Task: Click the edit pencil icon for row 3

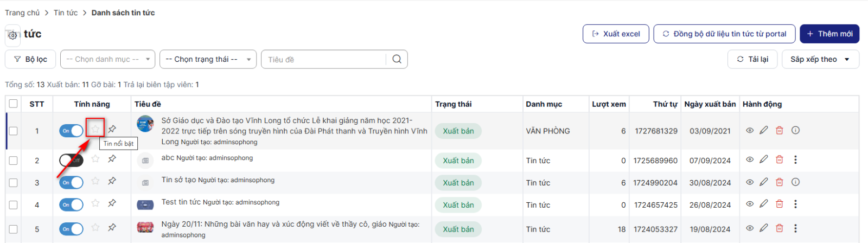Action: [x=764, y=182]
